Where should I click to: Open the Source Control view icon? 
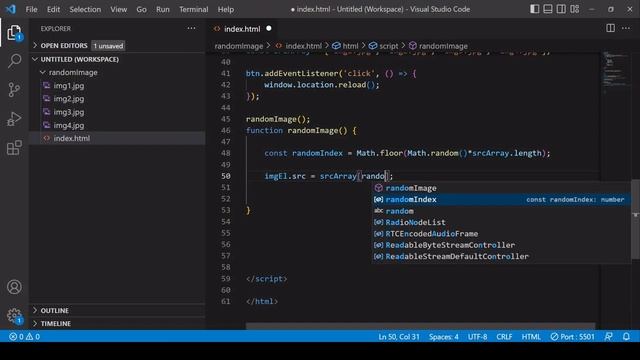[x=14, y=89]
